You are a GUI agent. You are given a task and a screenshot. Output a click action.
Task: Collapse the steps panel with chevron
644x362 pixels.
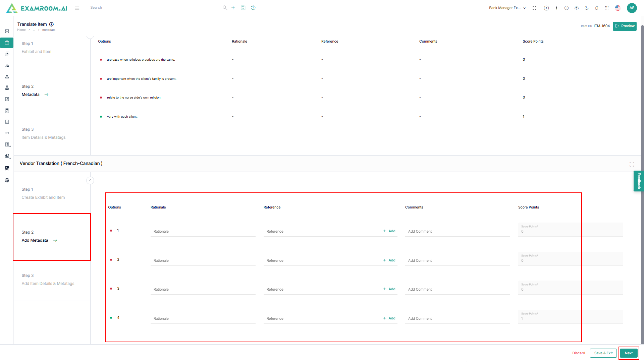pos(90,180)
